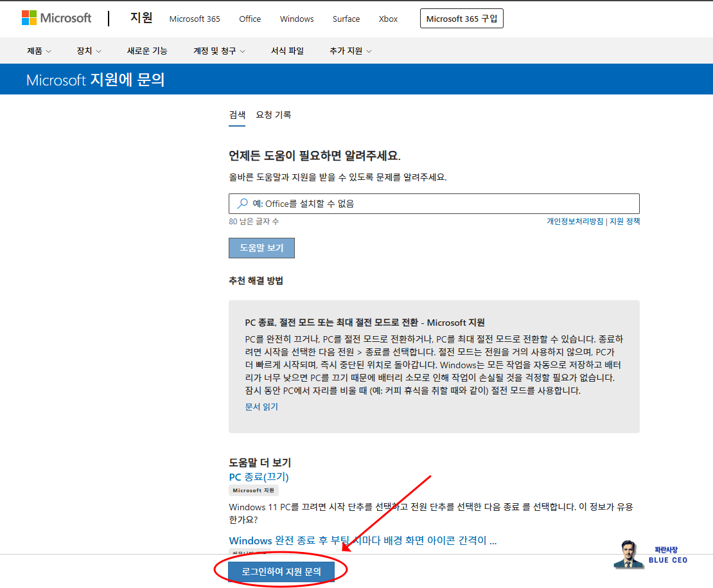Click the 도움말 더 보기 heading
Image resolution: width=713 pixels, height=588 pixels.
(260, 463)
